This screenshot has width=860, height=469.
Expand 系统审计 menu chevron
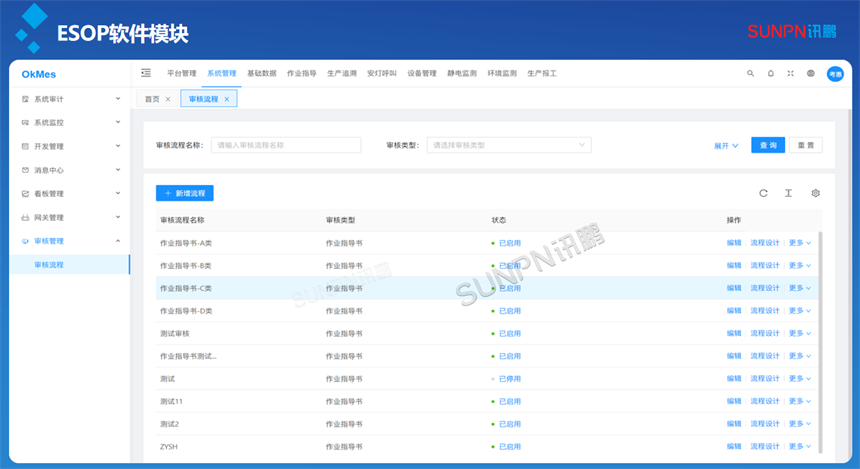click(x=118, y=99)
